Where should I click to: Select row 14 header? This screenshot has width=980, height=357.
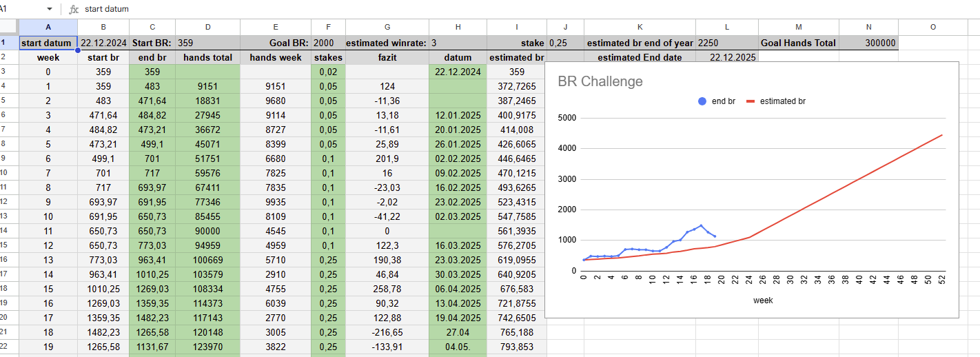[9, 231]
